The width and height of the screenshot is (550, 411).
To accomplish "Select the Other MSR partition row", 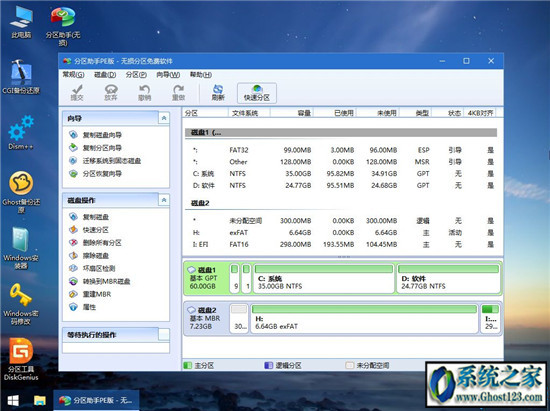I will (341, 162).
